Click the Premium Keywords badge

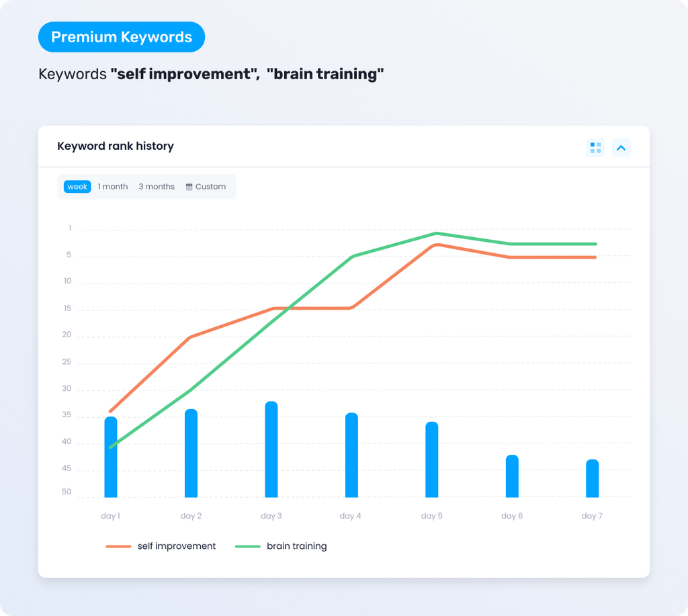[x=122, y=37]
